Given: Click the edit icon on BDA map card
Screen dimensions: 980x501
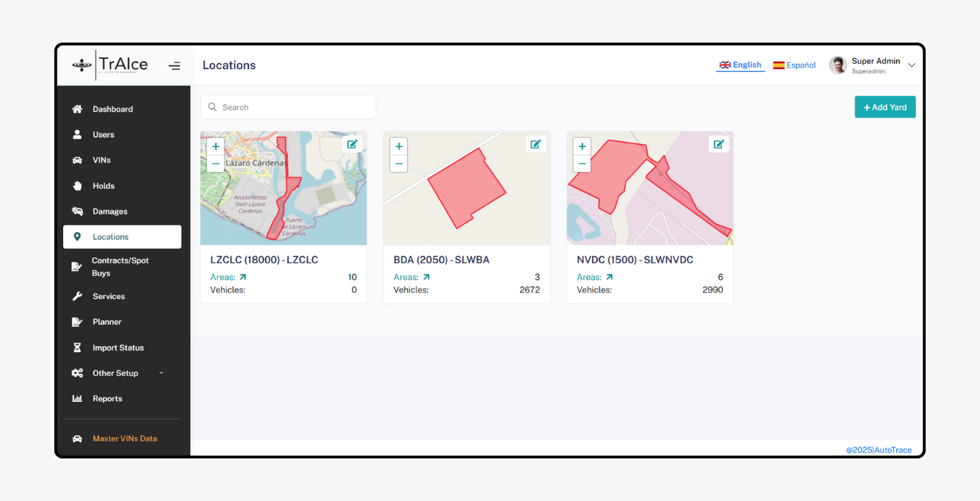Looking at the screenshot, I should coord(536,144).
